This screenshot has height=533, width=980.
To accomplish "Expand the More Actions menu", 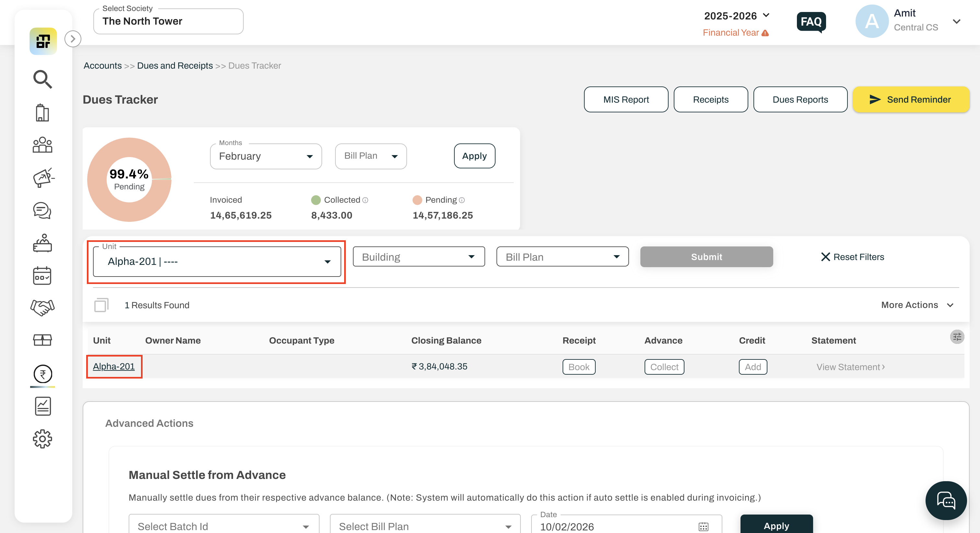I will [x=917, y=305].
